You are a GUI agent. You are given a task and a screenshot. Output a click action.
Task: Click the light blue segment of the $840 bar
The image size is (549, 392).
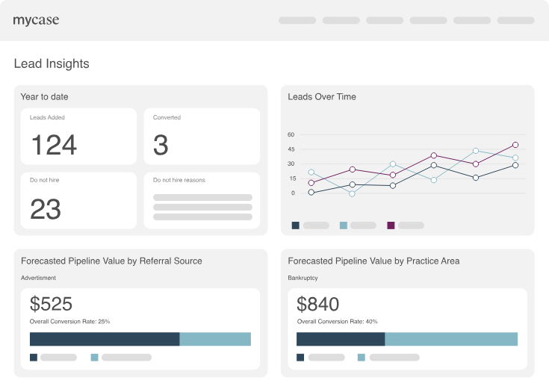pos(451,339)
